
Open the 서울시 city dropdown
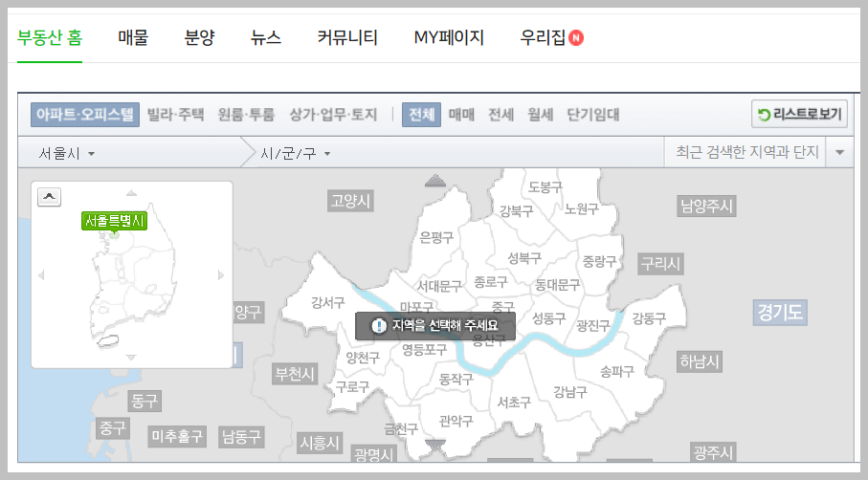[66, 153]
